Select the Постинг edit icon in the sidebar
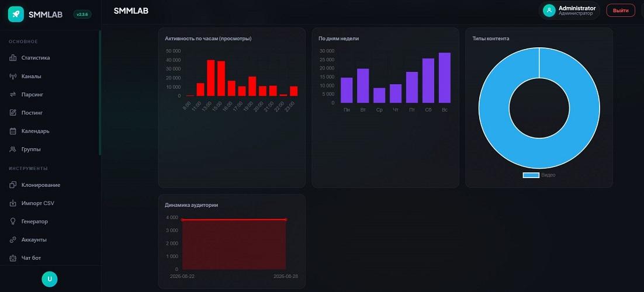 [x=13, y=113]
